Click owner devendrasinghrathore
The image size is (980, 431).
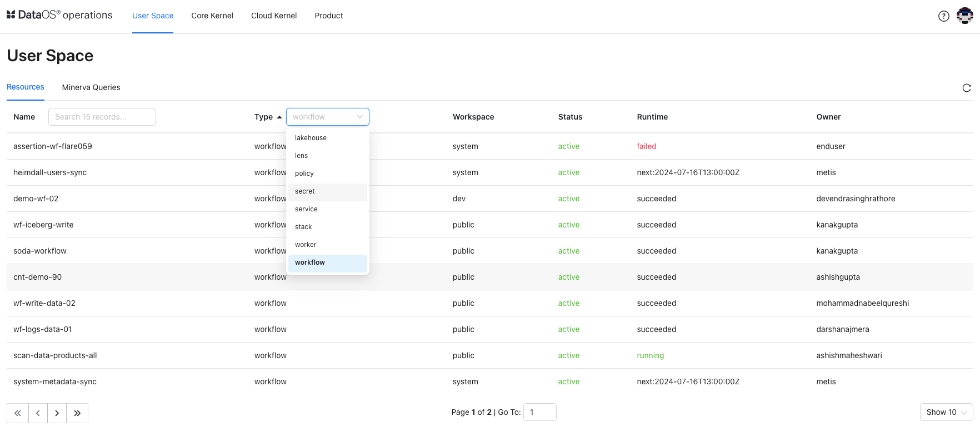tap(856, 199)
